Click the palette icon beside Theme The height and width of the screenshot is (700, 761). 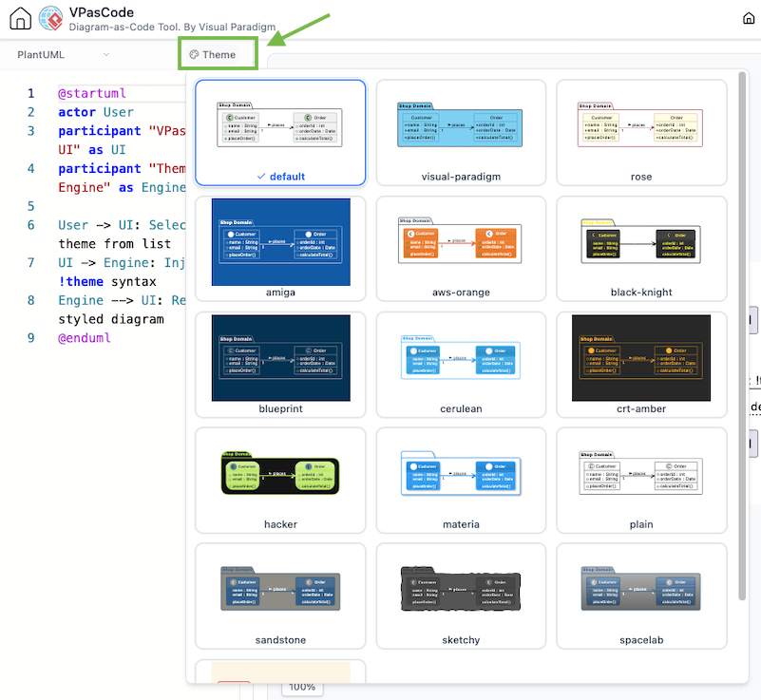point(194,54)
